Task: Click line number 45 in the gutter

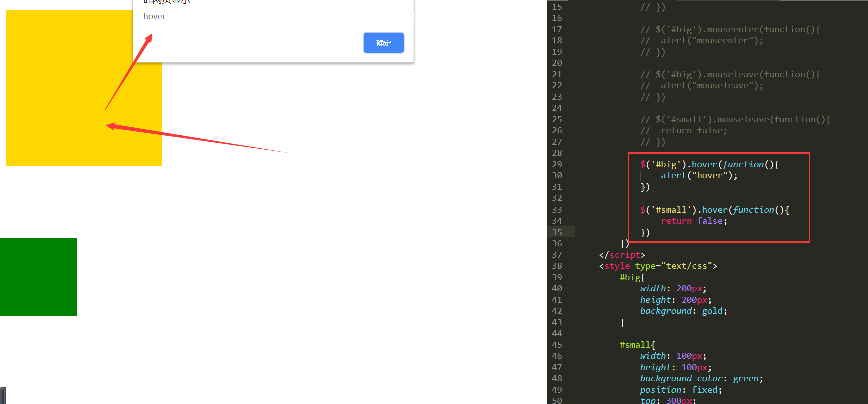Action: (557, 345)
